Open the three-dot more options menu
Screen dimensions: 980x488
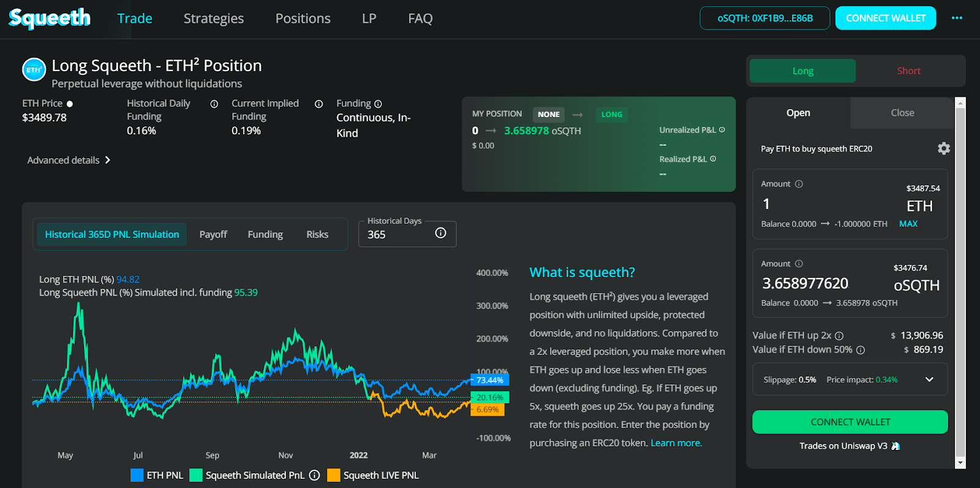[x=957, y=18]
